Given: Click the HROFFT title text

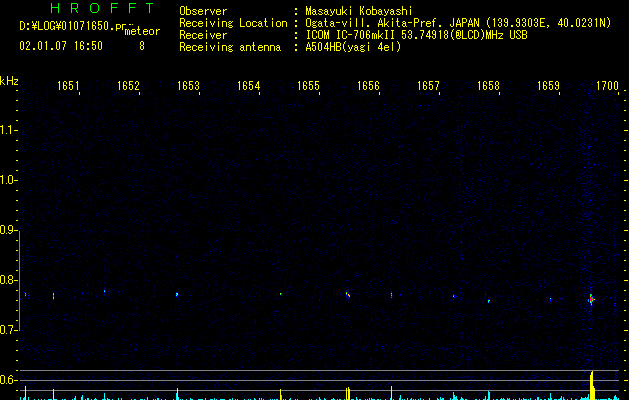Looking at the screenshot, I should point(102,8).
